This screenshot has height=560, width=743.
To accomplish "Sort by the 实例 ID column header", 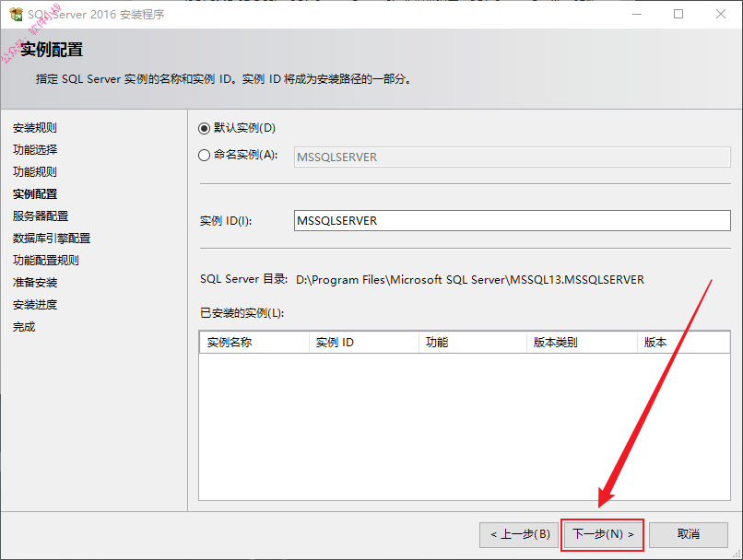I will (364, 343).
